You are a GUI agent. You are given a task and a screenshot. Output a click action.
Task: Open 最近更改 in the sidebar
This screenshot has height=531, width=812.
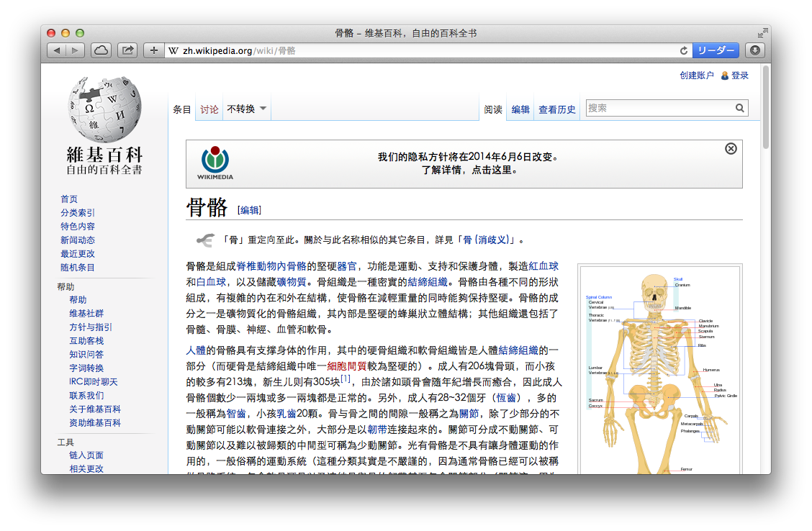coord(78,254)
